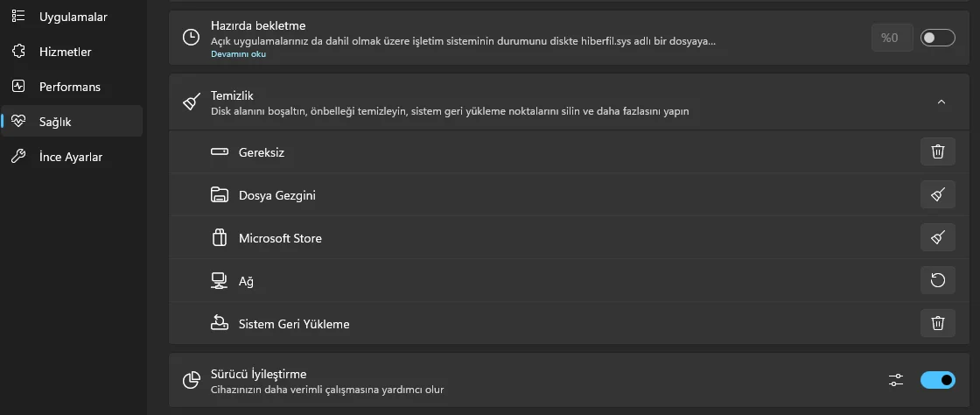Collapse the Temizlik section chevron

(x=941, y=102)
